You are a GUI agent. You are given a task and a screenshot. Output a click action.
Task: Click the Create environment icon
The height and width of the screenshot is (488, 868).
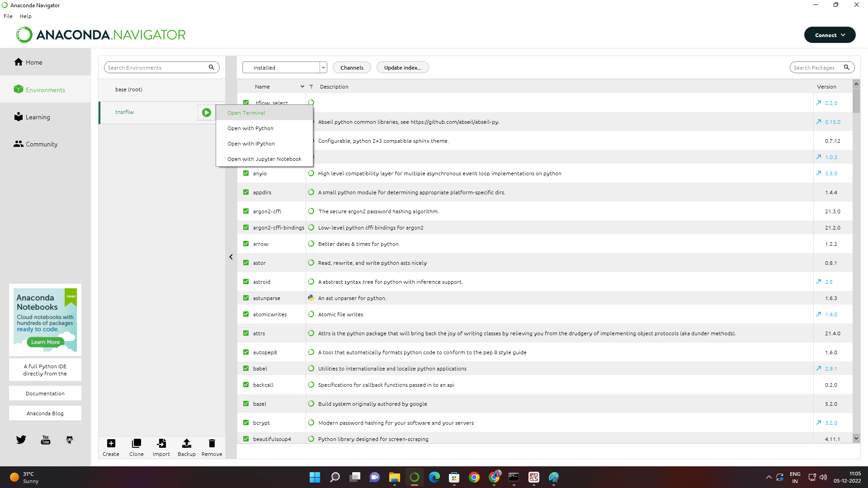tap(111, 443)
